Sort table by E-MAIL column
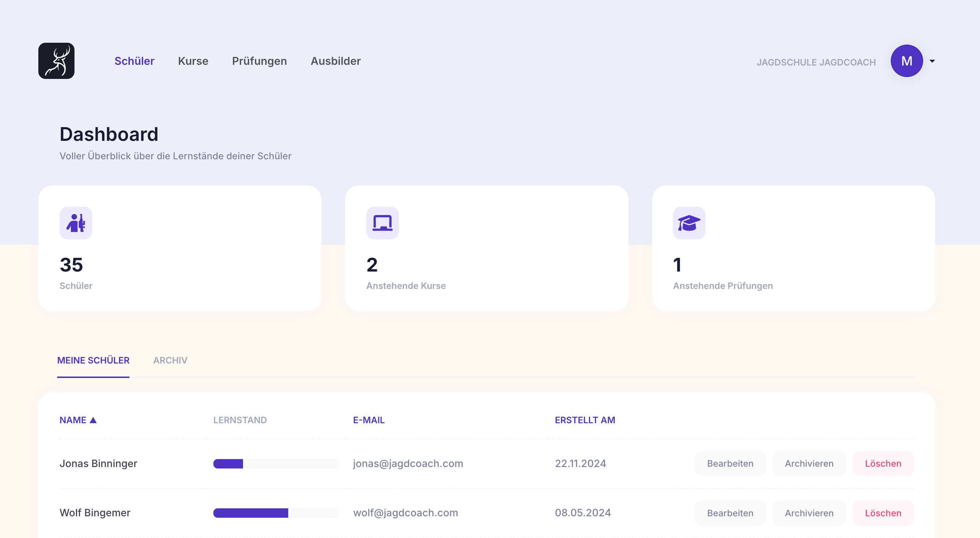The width and height of the screenshot is (980, 538). 368,420
